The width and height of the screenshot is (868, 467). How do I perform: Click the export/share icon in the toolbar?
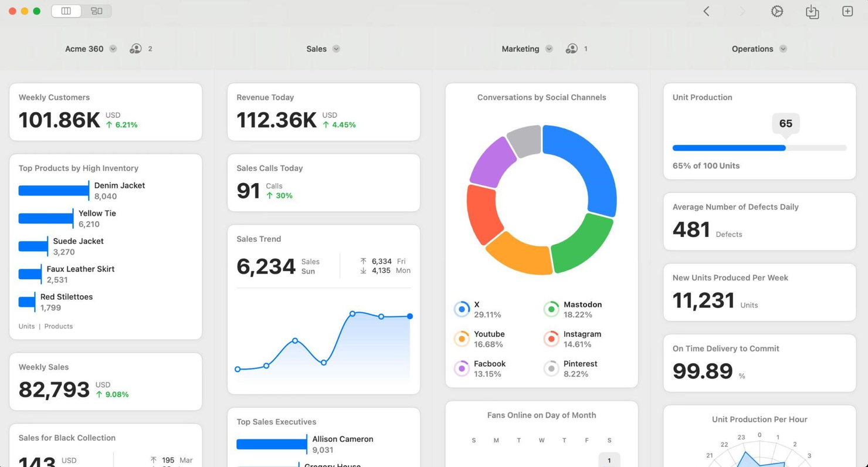click(x=812, y=11)
